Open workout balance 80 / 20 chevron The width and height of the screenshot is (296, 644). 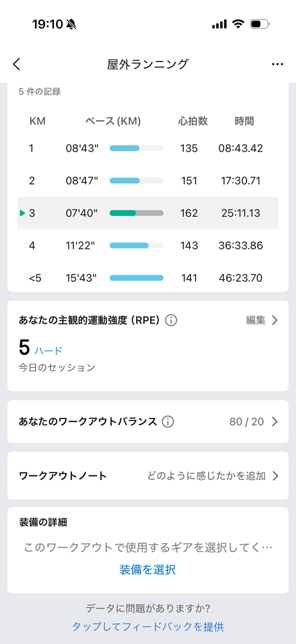tap(275, 421)
